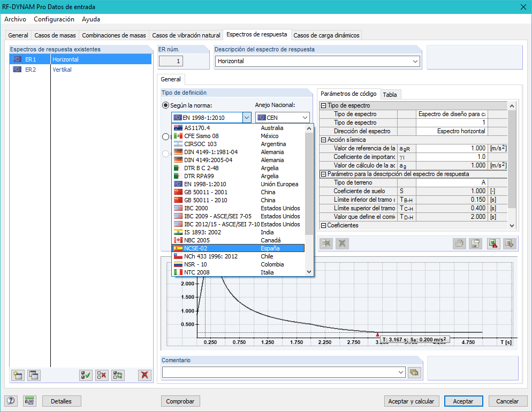
Task: Select GB 50011 - 2010 China entry
Action: click(x=238, y=200)
